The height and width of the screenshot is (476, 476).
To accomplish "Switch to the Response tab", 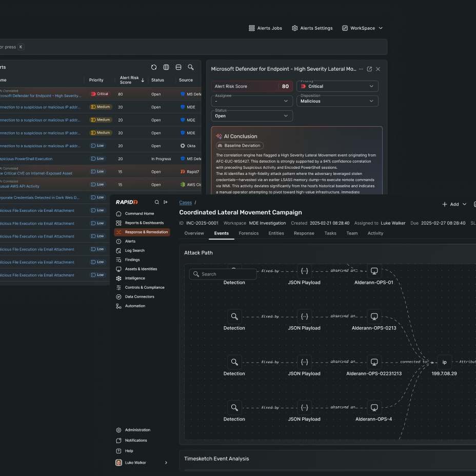I will tap(304, 233).
